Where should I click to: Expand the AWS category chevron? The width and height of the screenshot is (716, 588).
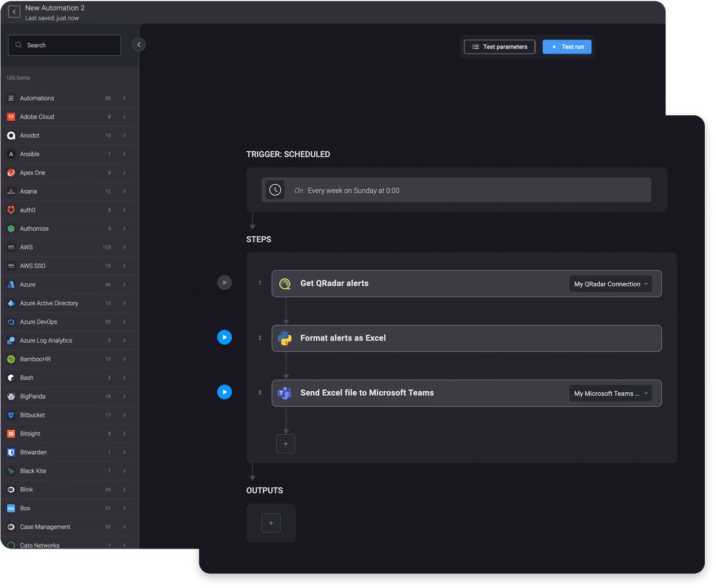(124, 247)
